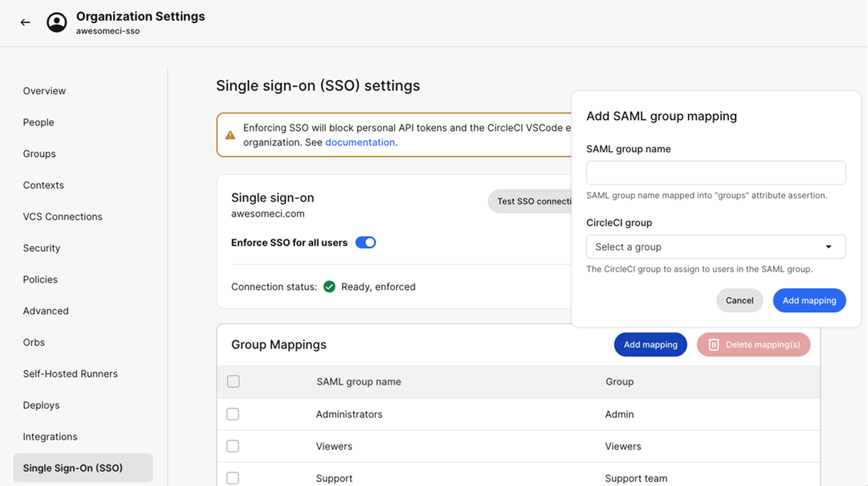This screenshot has width=868, height=486.
Task: Open Contexts in the sidebar
Action: [44, 185]
